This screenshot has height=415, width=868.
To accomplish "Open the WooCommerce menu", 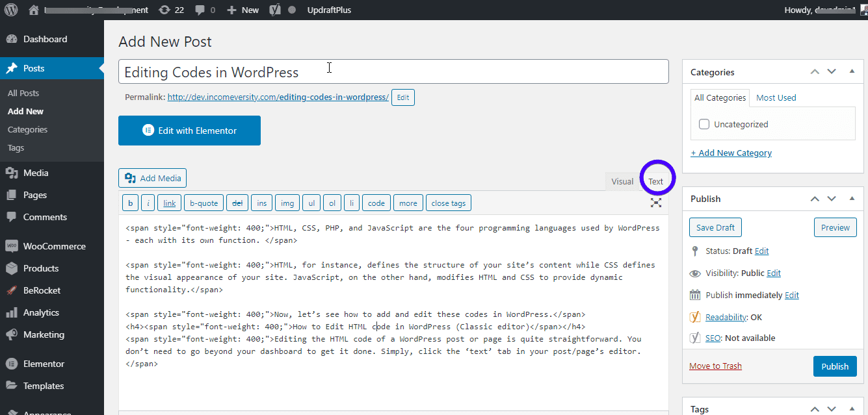I will [52, 246].
